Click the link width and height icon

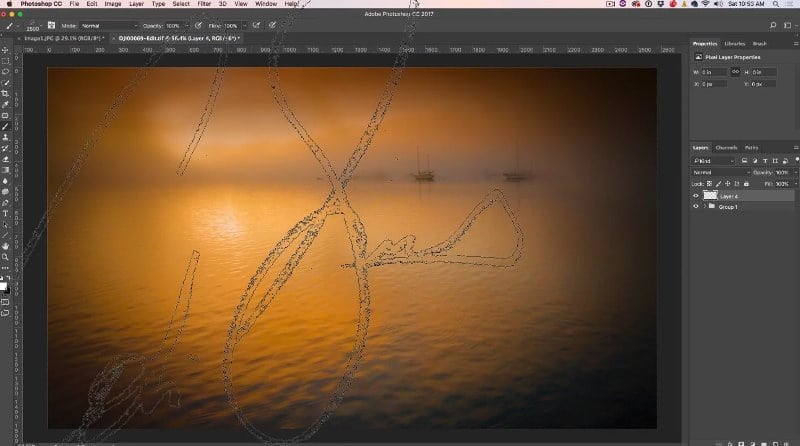pos(735,72)
